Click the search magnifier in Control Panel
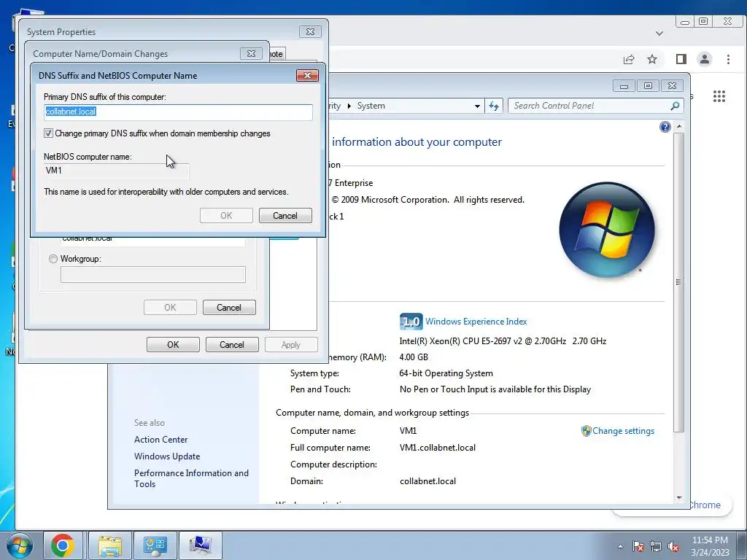The image size is (747, 560). pyautogui.click(x=675, y=106)
